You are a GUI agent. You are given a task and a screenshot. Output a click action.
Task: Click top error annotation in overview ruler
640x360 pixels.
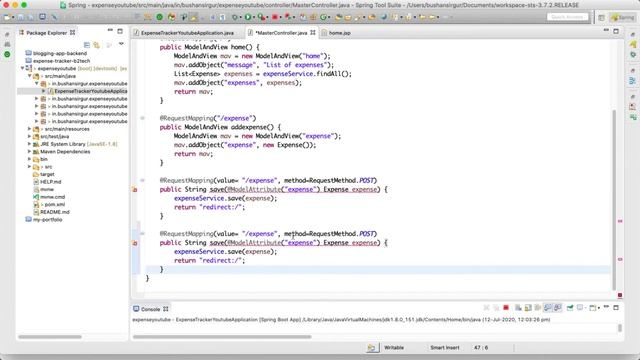pyautogui.click(x=620, y=221)
